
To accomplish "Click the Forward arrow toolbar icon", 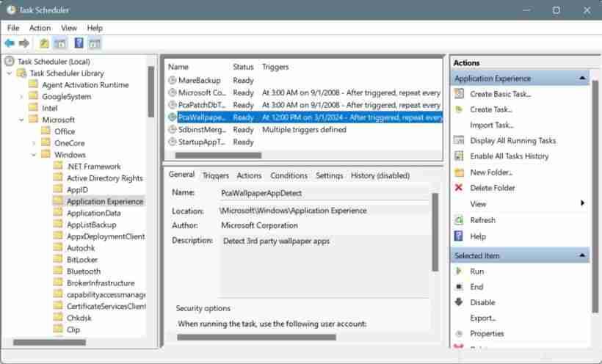I will tap(24, 43).
